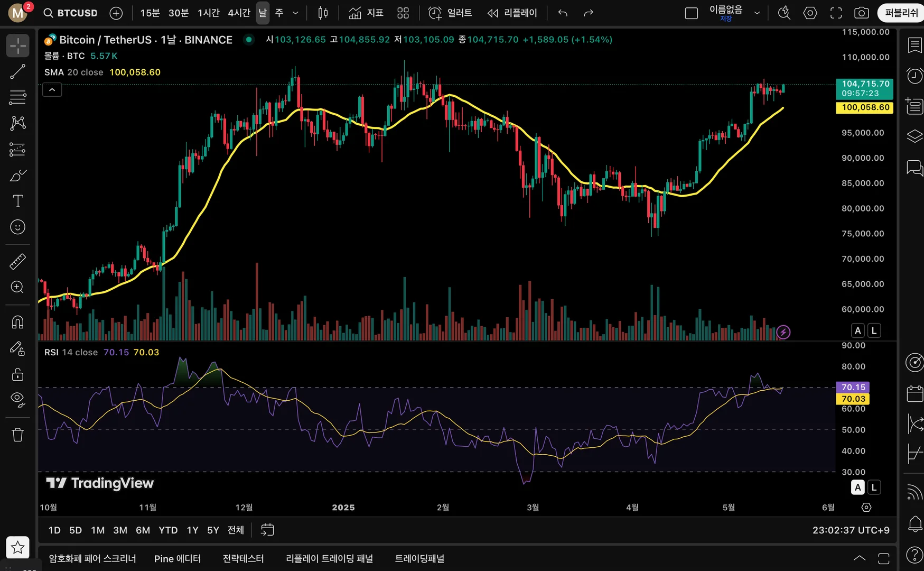This screenshot has height=571, width=924.
Task: Toggle auto scale A on price axis
Action: coord(857,330)
